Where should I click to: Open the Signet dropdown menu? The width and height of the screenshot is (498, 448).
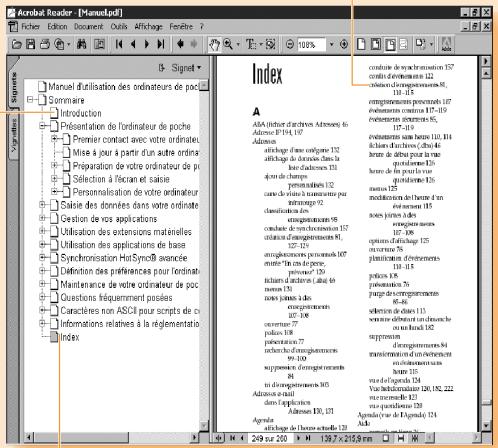pyautogui.click(x=180, y=68)
